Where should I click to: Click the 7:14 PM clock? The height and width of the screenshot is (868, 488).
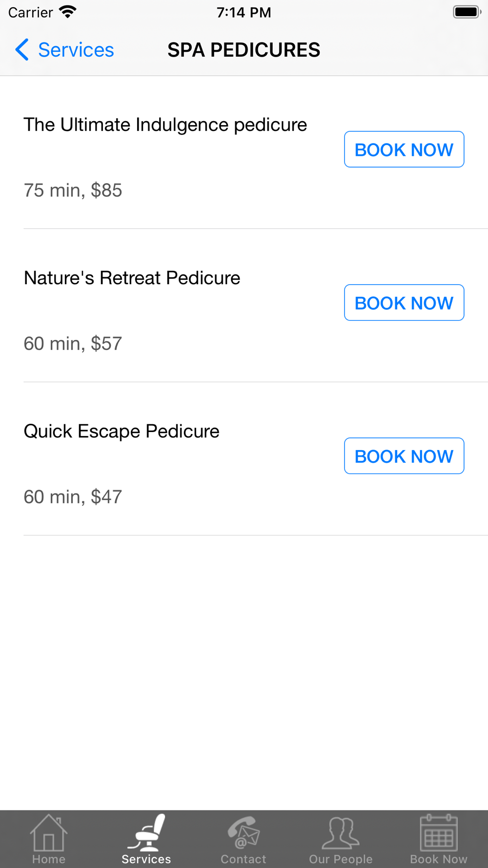tap(244, 12)
